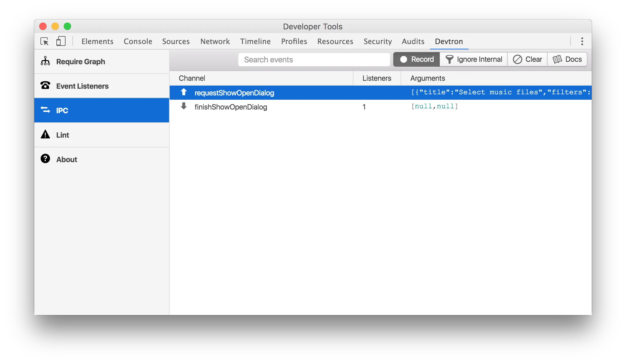Open the Event Listeners sidebar item
Viewport: 626px width, 364px height.
(82, 86)
